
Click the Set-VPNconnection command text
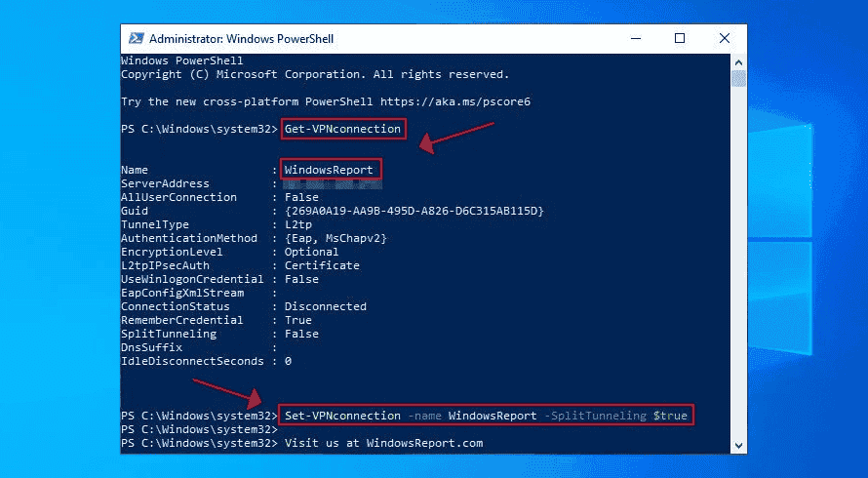click(342, 416)
